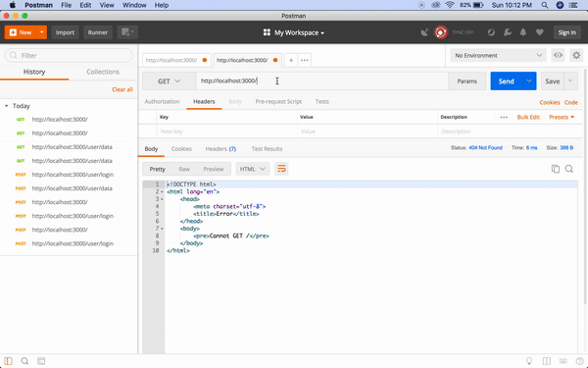Click the New button
The width and height of the screenshot is (588, 368).
(x=21, y=32)
